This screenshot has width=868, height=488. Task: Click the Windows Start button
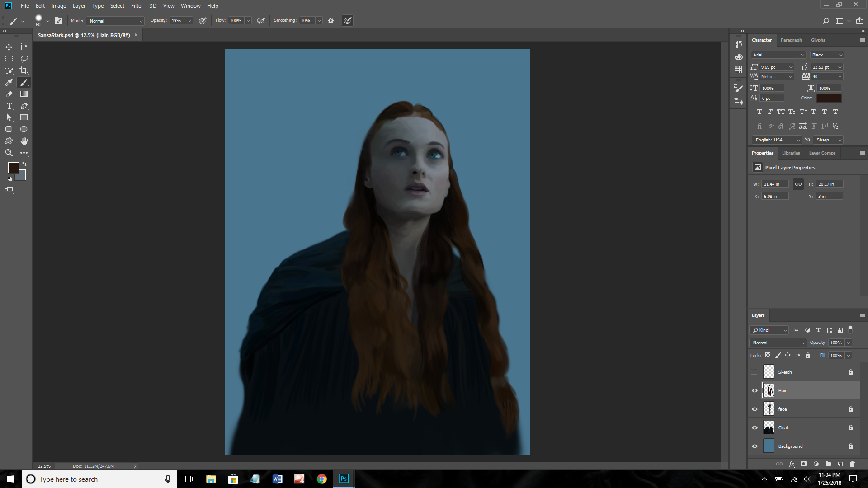coord(11,479)
